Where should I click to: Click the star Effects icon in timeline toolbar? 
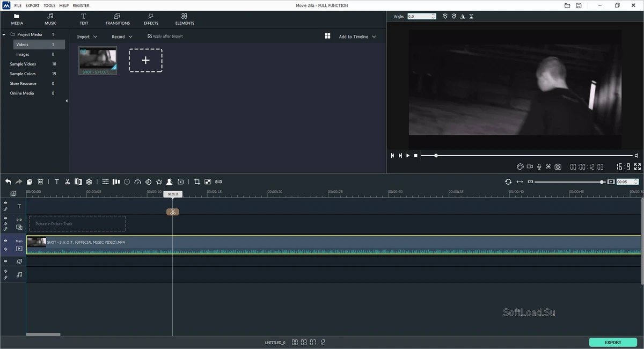pos(159,181)
